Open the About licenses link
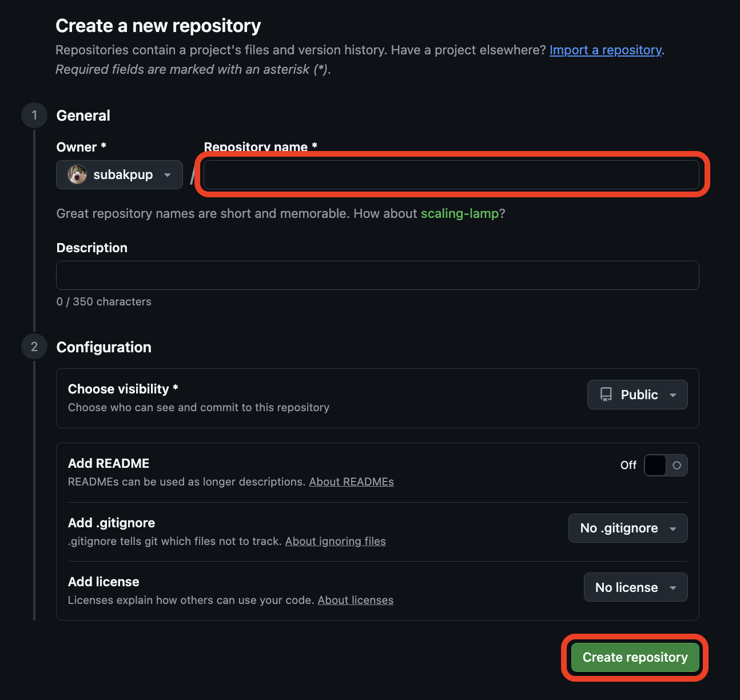The image size is (740, 700). point(355,600)
